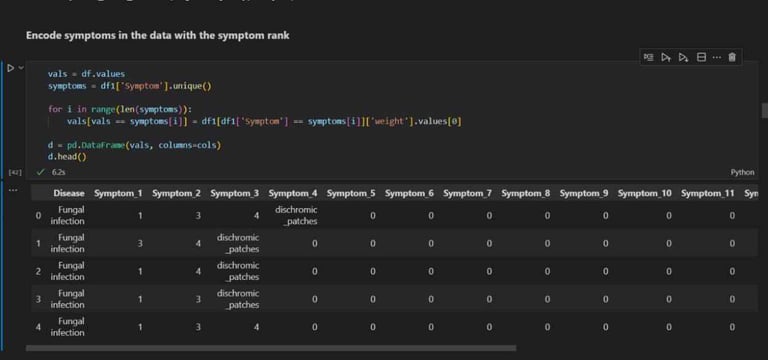Viewport: 768px width, 360px height.
Task: Select the Symptom_1 column header
Action: [118, 193]
